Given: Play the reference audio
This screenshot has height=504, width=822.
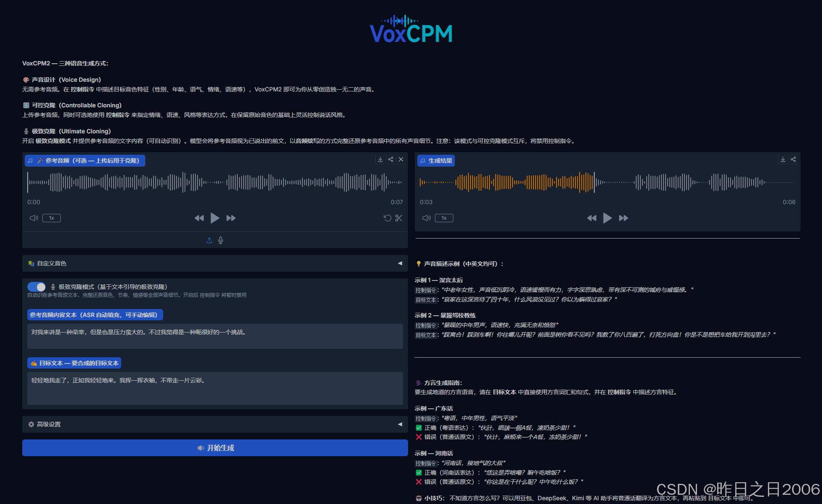Looking at the screenshot, I should coord(215,218).
